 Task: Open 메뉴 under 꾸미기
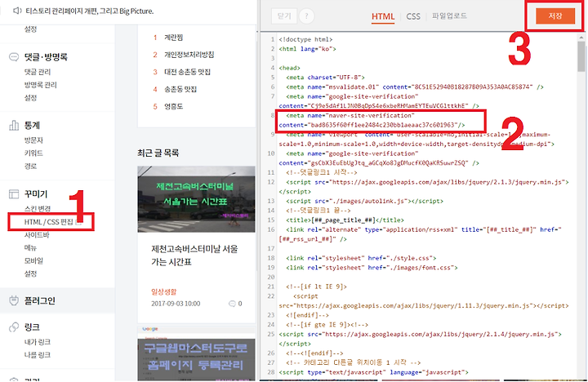pos(31,248)
